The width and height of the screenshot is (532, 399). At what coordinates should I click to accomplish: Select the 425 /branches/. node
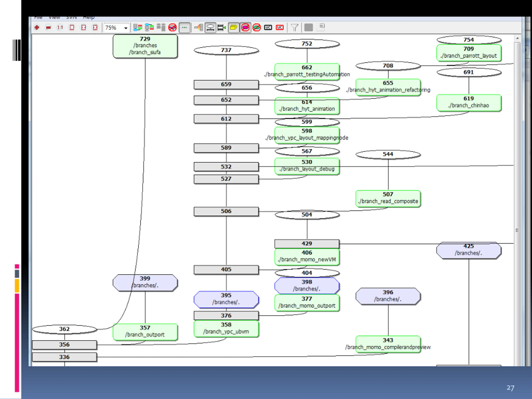pos(469,250)
